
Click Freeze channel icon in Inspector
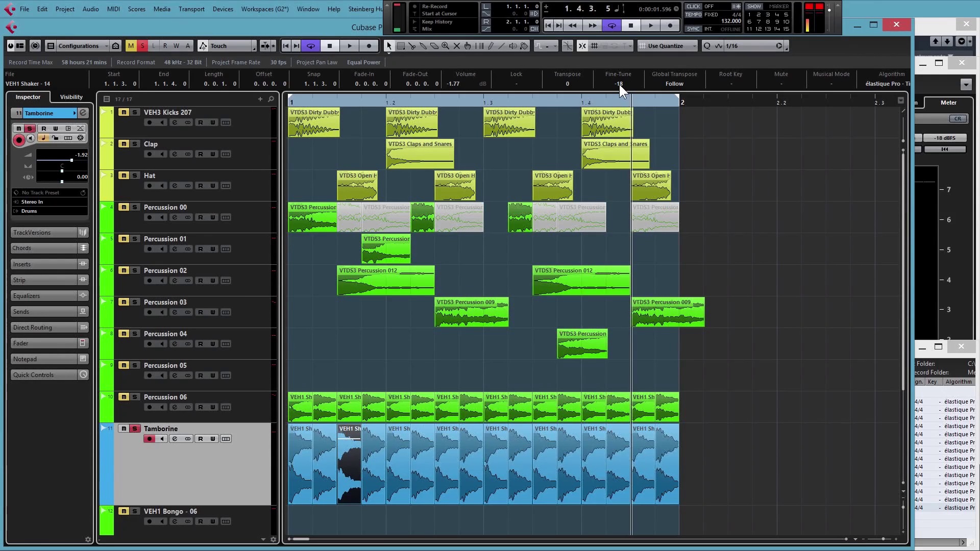tap(81, 138)
